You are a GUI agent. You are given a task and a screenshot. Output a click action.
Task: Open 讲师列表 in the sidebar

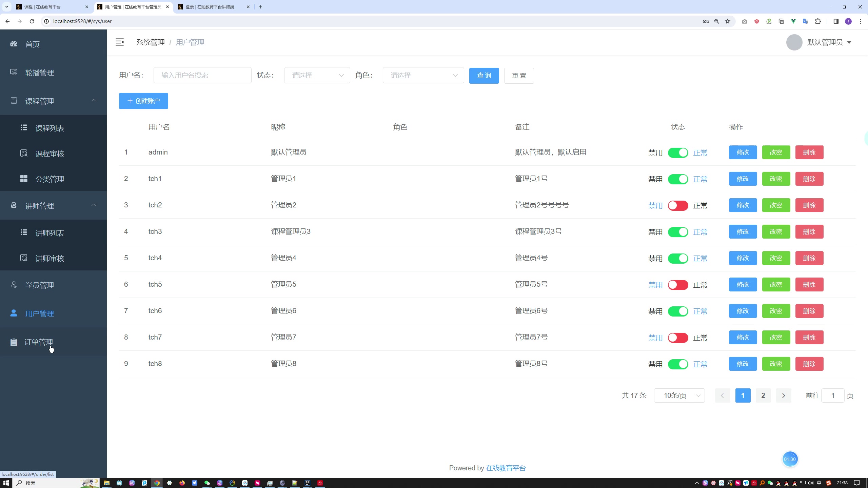click(53, 233)
